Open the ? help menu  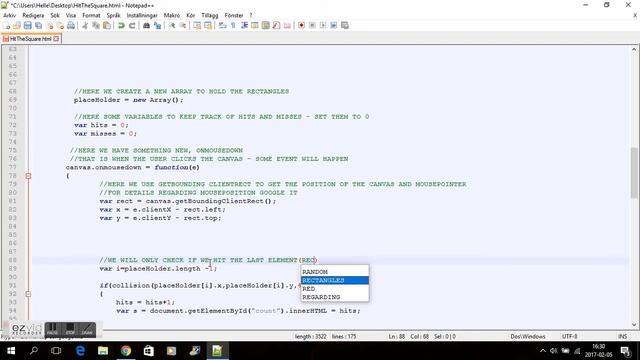(x=251, y=15)
